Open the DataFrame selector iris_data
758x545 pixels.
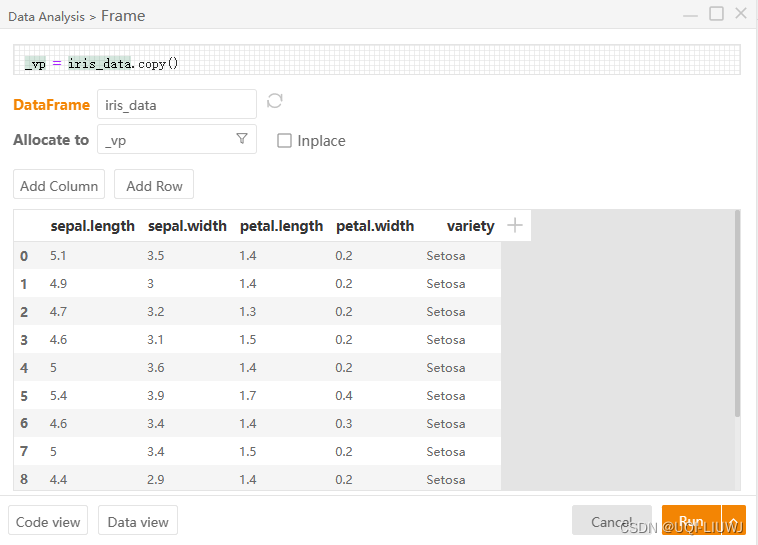pyautogui.click(x=177, y=104)
